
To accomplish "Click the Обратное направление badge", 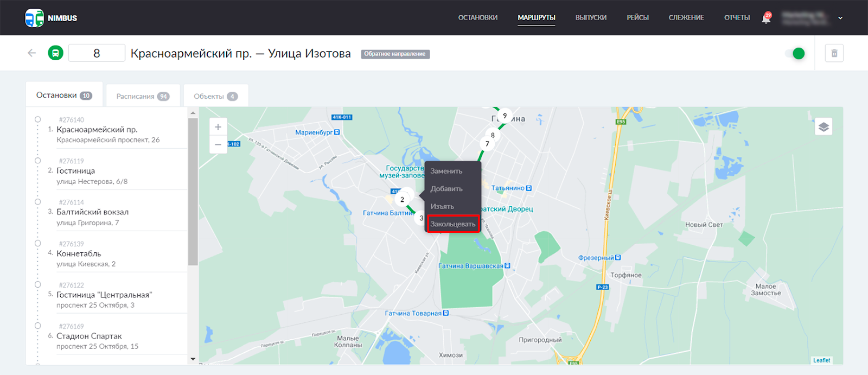I will pyautogui.click(x=395, y=54).
